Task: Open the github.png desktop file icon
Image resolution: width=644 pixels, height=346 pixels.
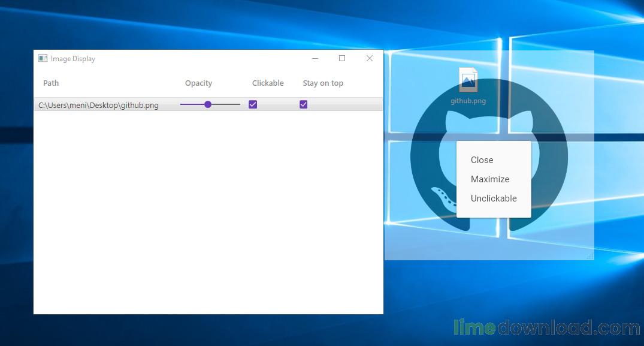Action: 468,79
